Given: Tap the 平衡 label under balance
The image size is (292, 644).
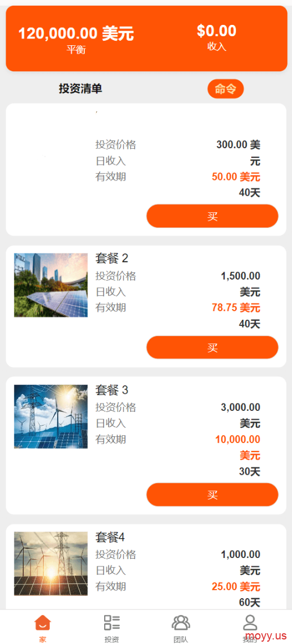Looking at the screenshot, I should [76, 50].
